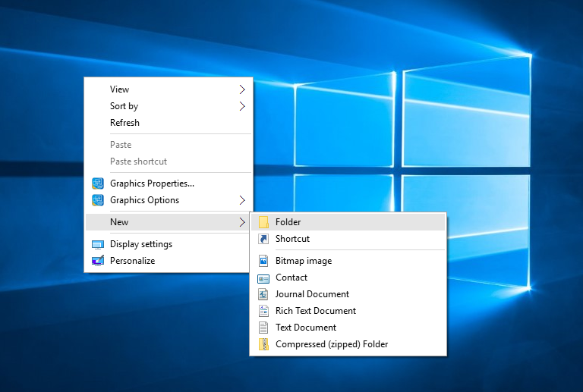Create a new Folder via submenu label
Screen dimensions: 583x392
(288, 222)
